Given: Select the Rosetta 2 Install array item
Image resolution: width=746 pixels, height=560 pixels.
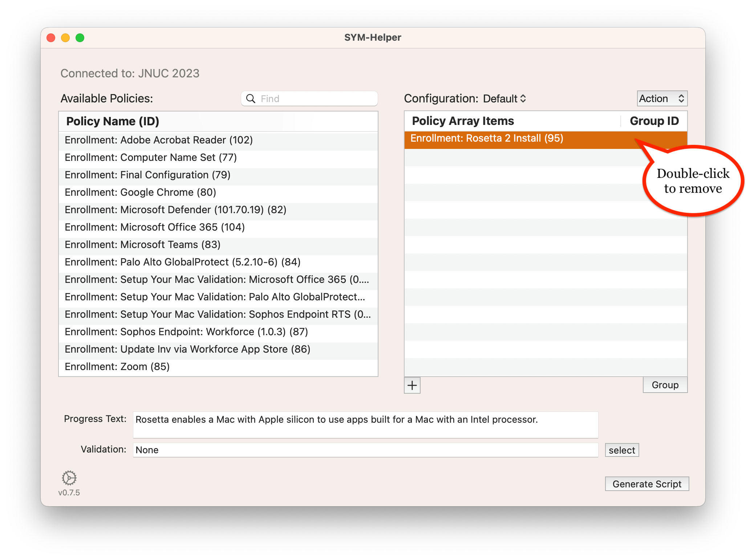Looking at the screenshot, I should click(487, 139).
